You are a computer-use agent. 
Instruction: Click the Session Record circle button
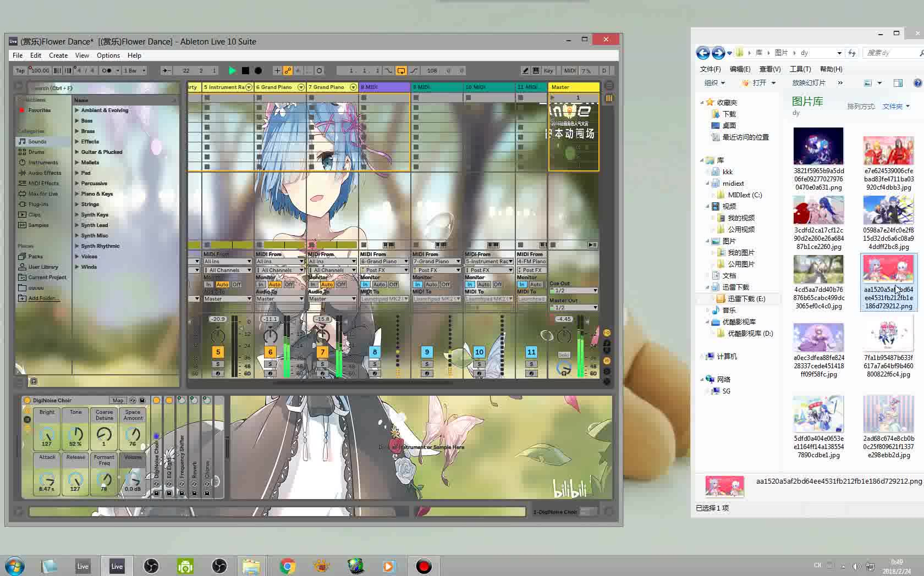pyautogui.click(x=319, y=70)
